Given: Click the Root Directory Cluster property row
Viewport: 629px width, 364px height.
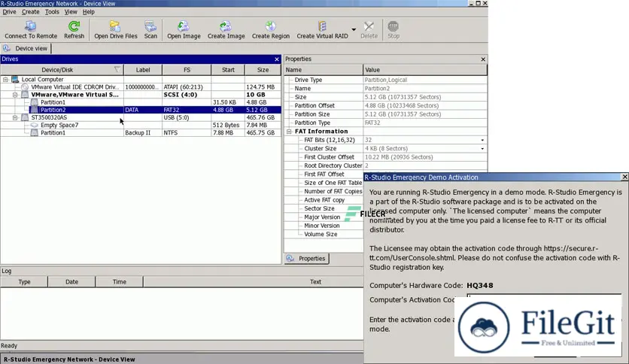Looking at the screenshot, I should 385,165.
